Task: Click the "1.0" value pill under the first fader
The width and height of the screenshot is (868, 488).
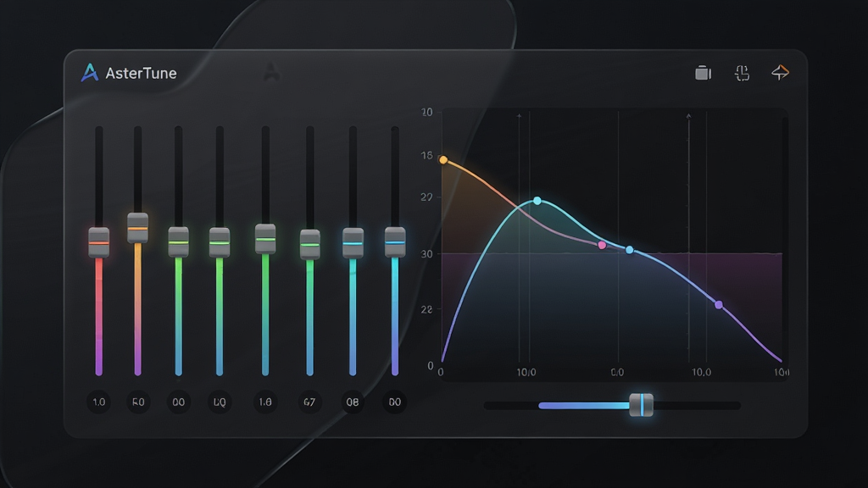Action: 99,402
